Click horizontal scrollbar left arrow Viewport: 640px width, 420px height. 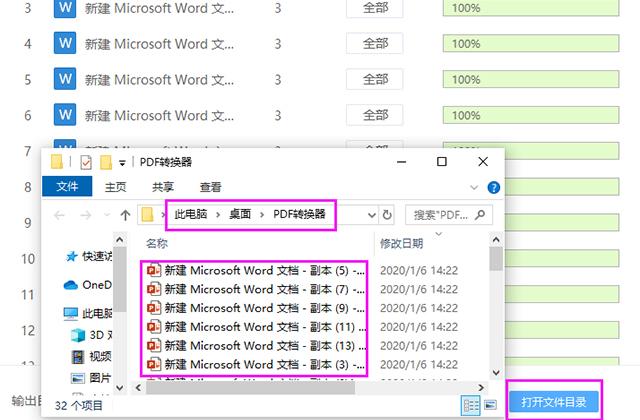click(138, 387)
